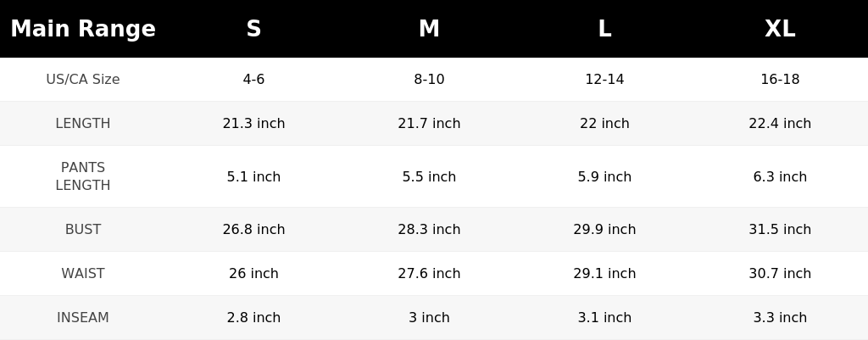The image size is (868, 340).
Task: Click the 29.1 inch waist cell
Action: tap(604, 274)
